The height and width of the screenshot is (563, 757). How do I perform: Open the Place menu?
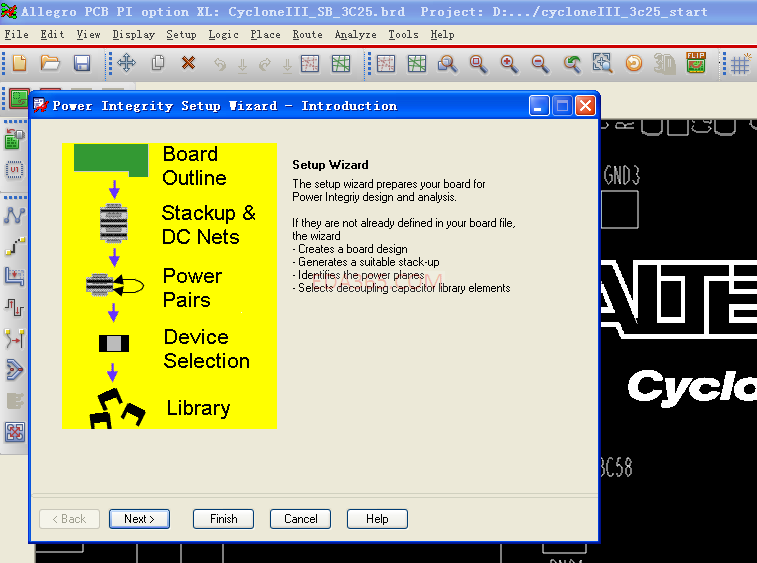click(265, 35)
